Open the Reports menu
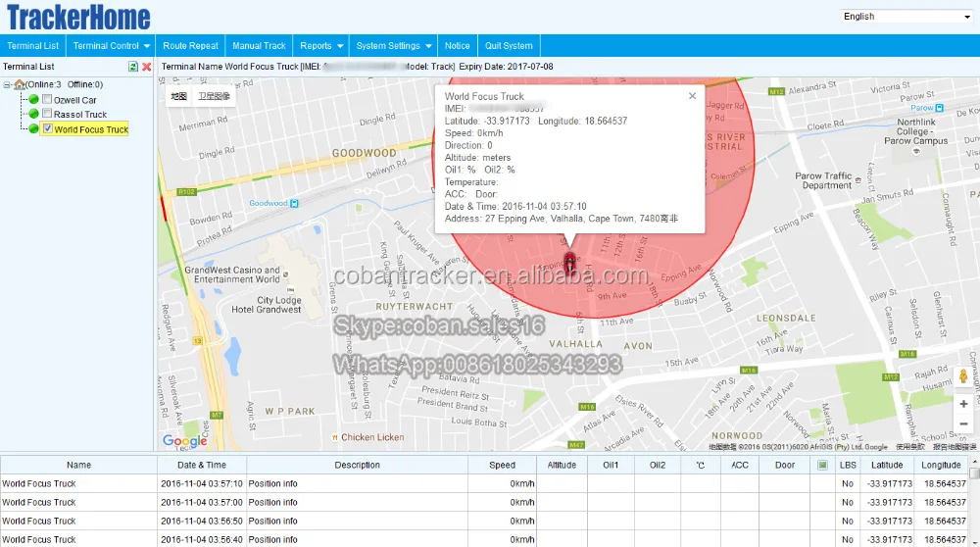Image resolution: width=980 pixels, height=547 pixels. pyautogui.click(x=321, y=46)
